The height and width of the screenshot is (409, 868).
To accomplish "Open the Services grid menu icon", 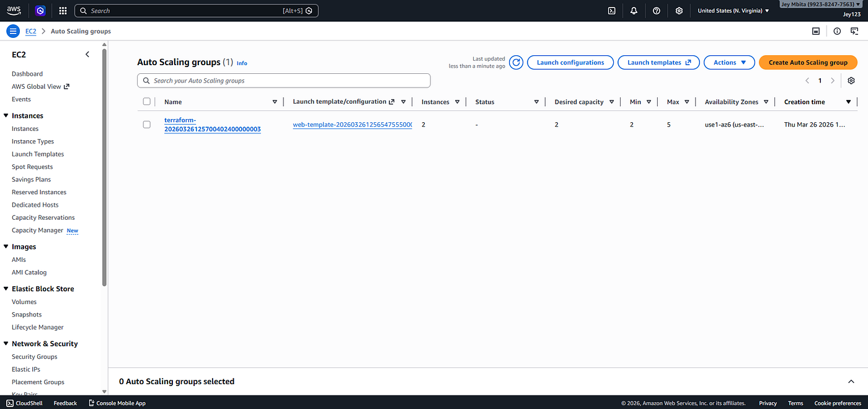I will click(63, 11).
